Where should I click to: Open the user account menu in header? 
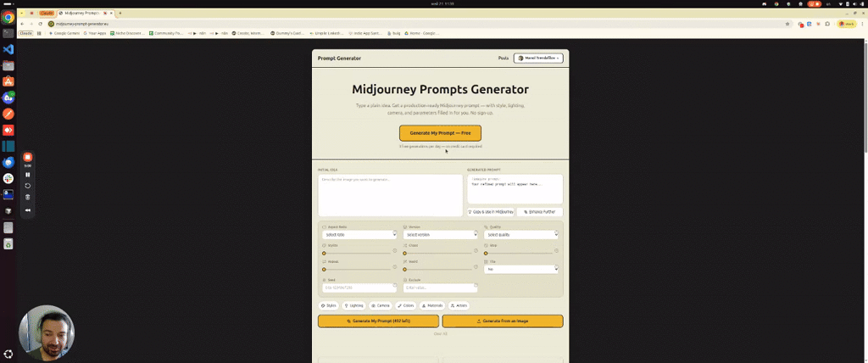click(x=538, y=58)
